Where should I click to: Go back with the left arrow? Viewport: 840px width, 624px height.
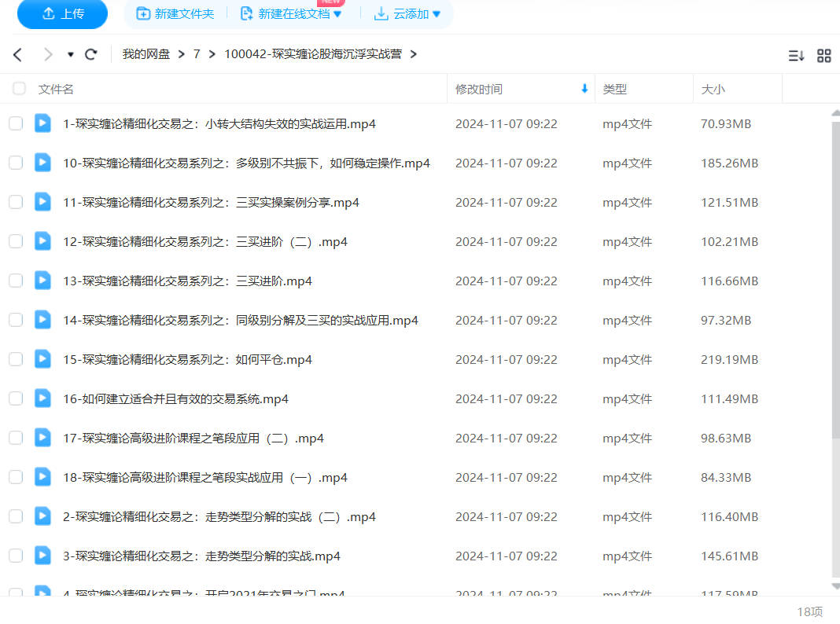[17, 54]
